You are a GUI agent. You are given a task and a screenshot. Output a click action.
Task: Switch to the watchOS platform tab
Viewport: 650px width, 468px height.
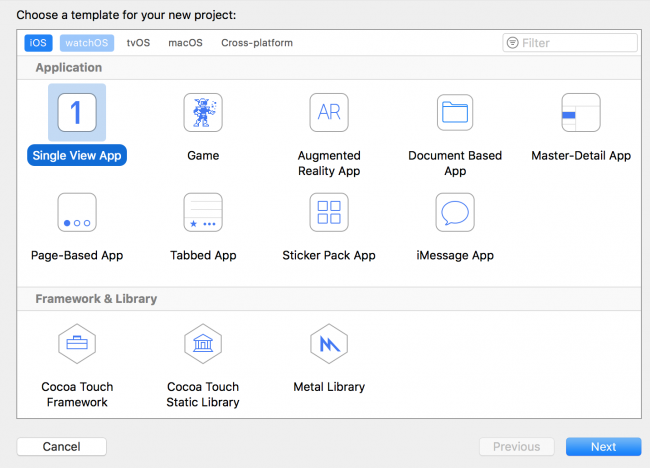pyautogui.click(x=87, y=43)
